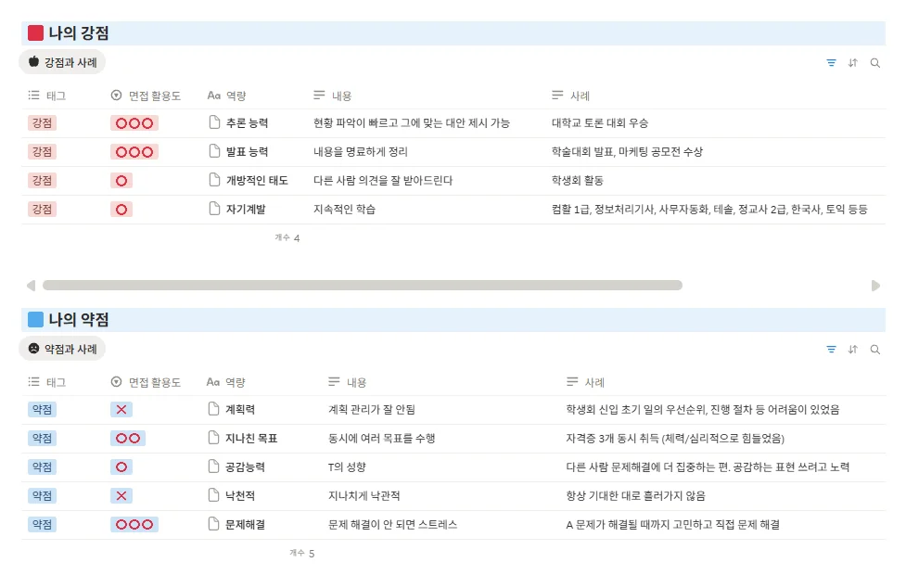Switch to the 약점과 사례 view tab

click(x=64, y=350)
